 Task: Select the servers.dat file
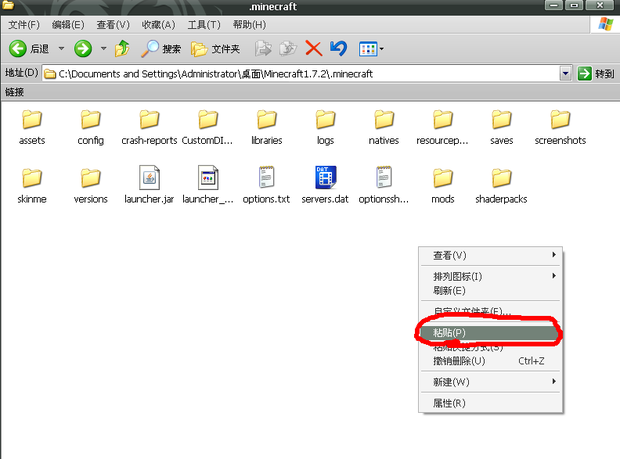(x=325, y=185)
